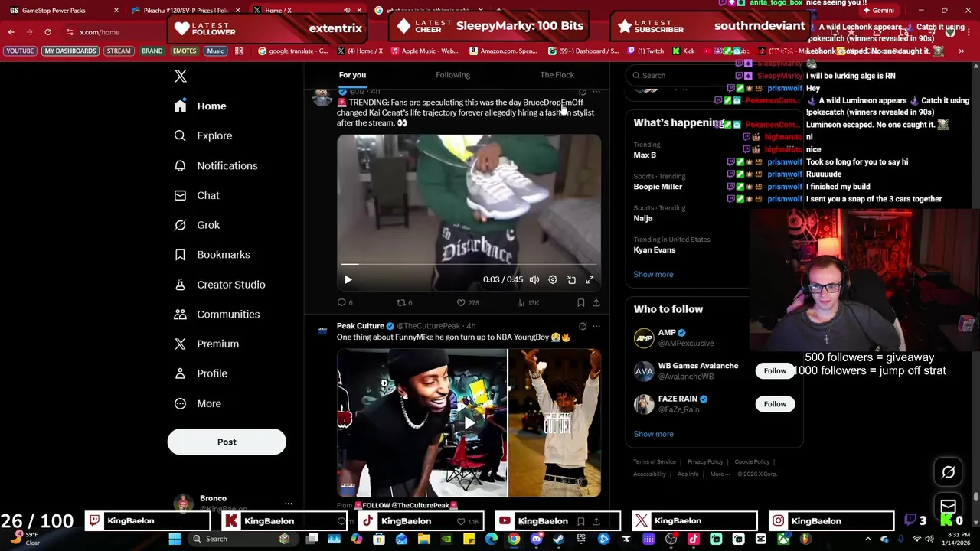This screenshot has height=551, width=980.
Task: Repost the Kai Cenat trending post
Action: [403, 302]
